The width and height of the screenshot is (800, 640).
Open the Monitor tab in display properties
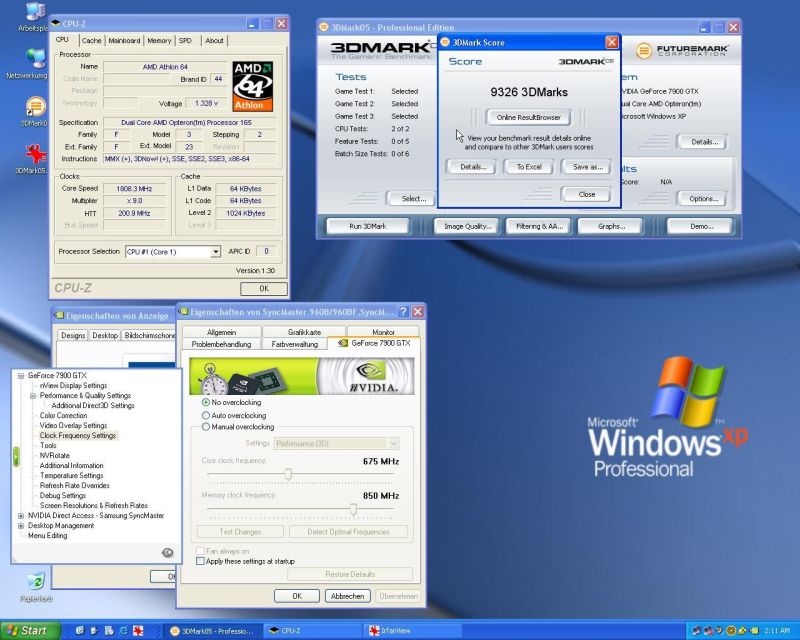coord(383,332)
